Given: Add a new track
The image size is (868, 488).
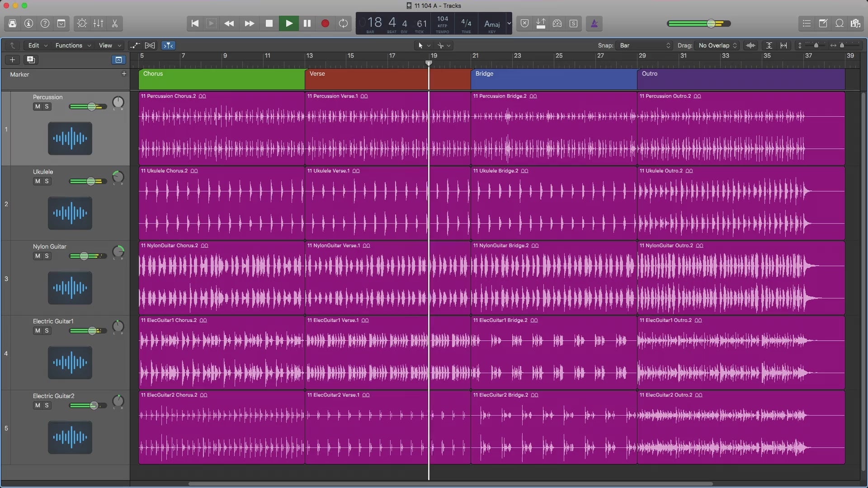Looking at the screenshot, I should coord(13,60).
